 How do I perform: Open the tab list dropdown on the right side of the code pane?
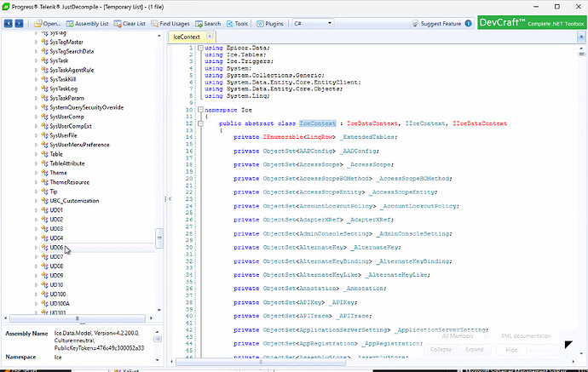[581, 37]
